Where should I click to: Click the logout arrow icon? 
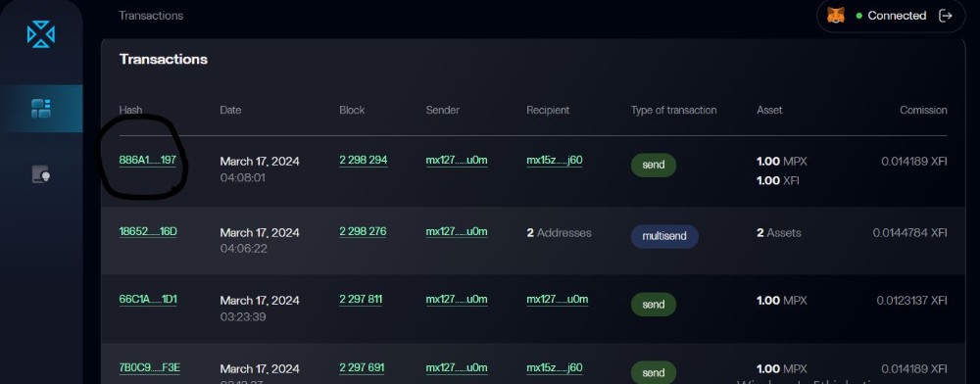point(946,16)
